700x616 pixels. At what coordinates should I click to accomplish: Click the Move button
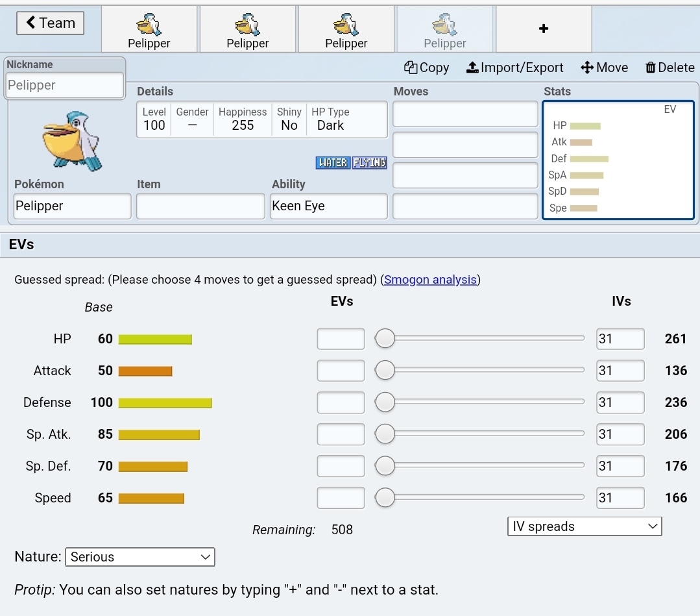click(605, 68)
